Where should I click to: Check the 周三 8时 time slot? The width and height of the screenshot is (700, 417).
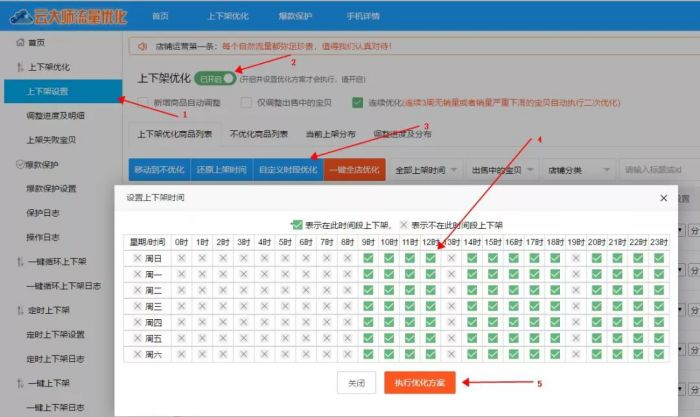pyautogui.click(x=347, y=306)
